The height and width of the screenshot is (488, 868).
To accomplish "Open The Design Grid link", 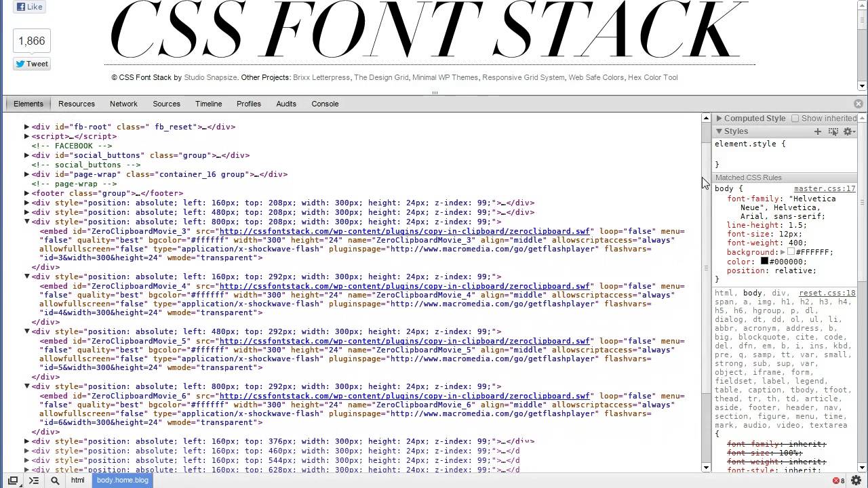I will [381, 77].
